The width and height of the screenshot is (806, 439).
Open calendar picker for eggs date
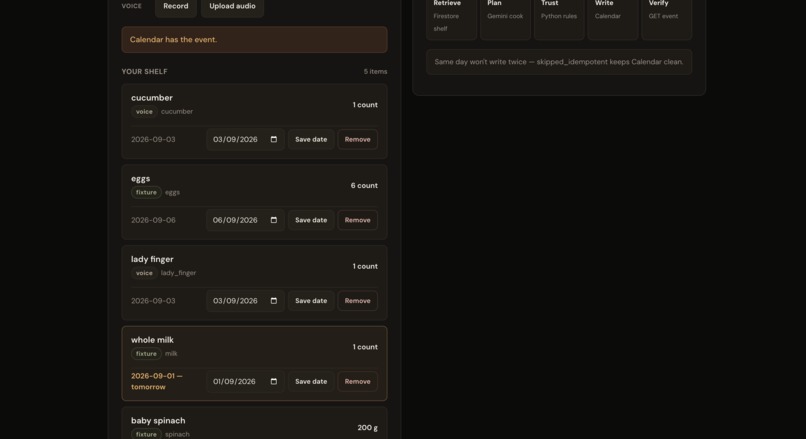click(273, 220)
